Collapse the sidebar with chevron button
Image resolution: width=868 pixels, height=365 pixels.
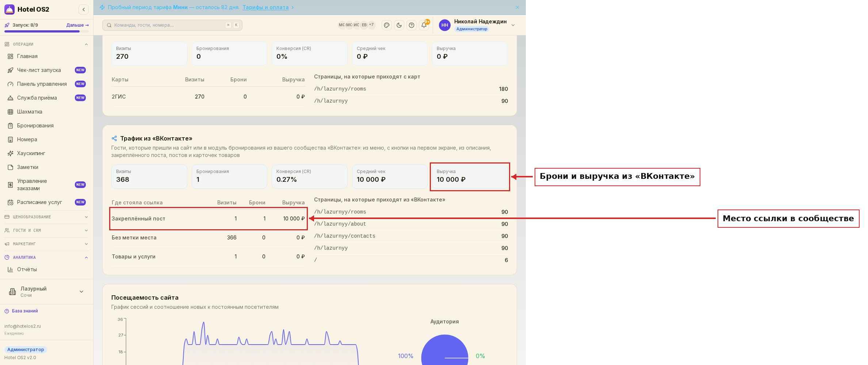click(x=84, y=9)
